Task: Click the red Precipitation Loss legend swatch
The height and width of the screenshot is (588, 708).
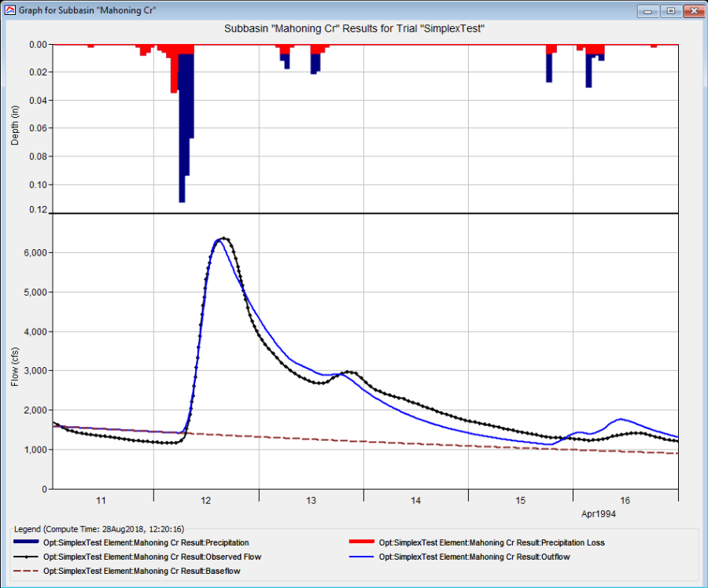Action: 362,542
